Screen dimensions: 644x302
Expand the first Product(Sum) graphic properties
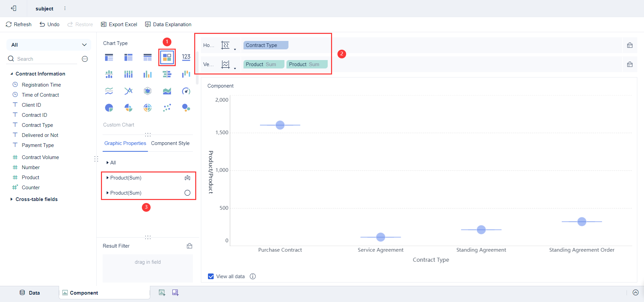108,178
